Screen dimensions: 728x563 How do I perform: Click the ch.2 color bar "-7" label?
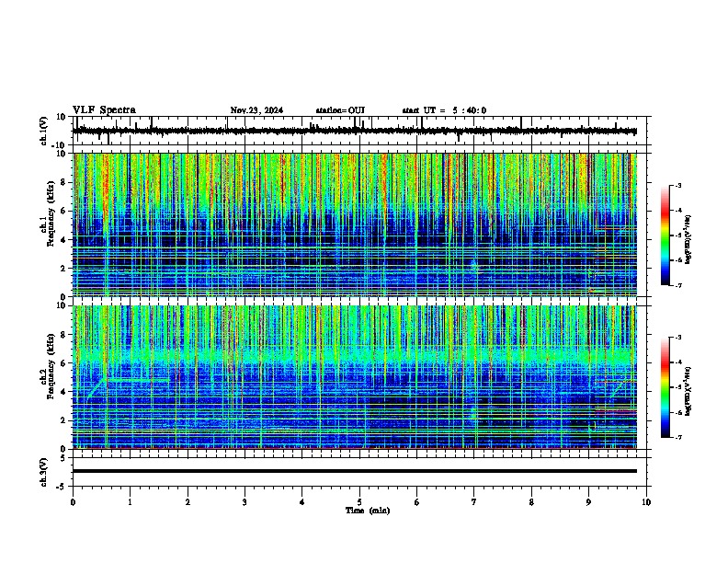[x=678, y=437]
